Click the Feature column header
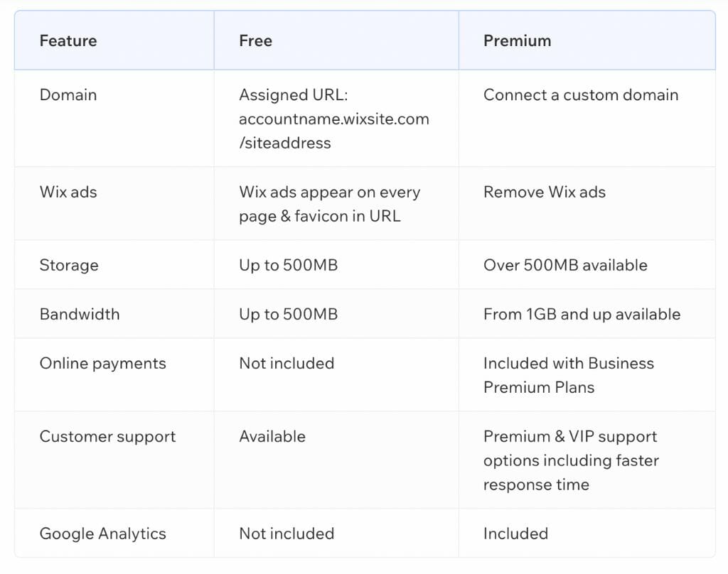728x574 pixels. [x=68, y=40]
